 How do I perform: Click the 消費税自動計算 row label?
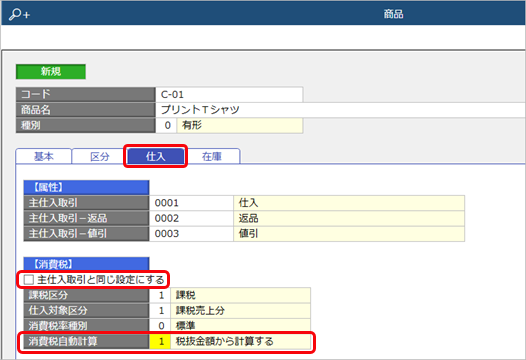click(86, 342)
